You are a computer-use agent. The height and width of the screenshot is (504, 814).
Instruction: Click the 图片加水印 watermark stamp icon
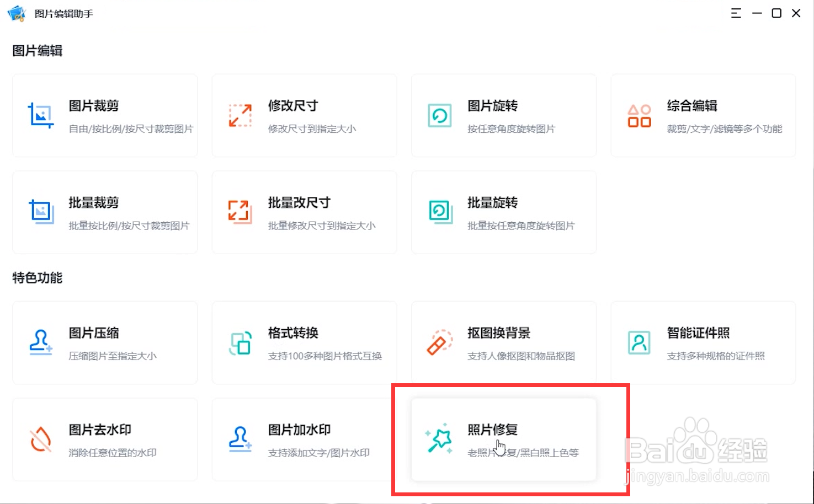(240, 439)
